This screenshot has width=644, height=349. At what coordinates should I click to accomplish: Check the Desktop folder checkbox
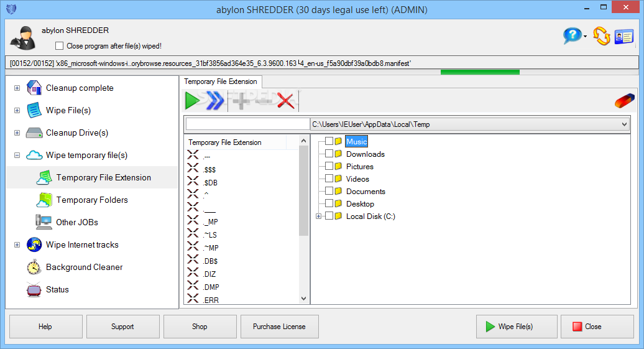329,203
